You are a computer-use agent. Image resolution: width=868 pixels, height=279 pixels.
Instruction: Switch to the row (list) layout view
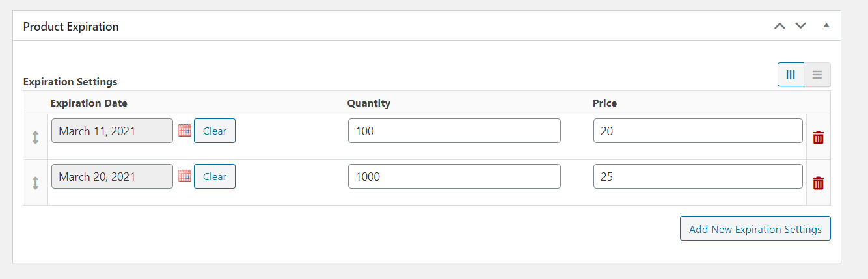click(817, 75)
